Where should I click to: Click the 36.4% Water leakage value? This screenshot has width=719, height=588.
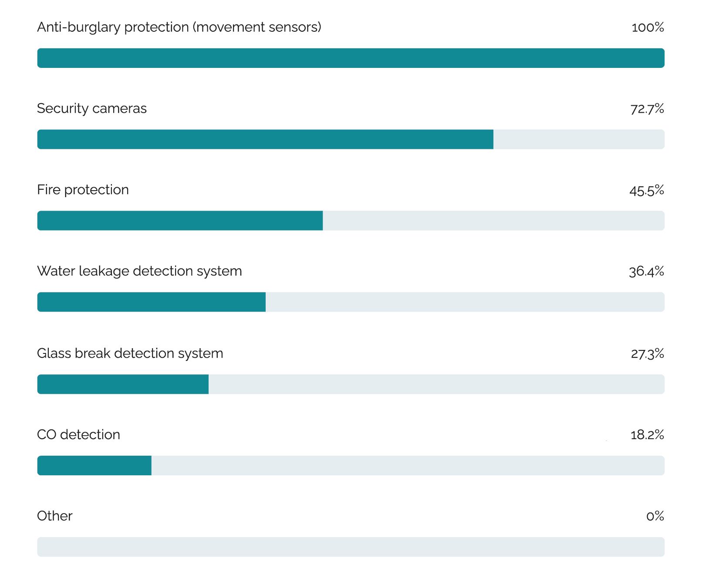pos(646,272)
